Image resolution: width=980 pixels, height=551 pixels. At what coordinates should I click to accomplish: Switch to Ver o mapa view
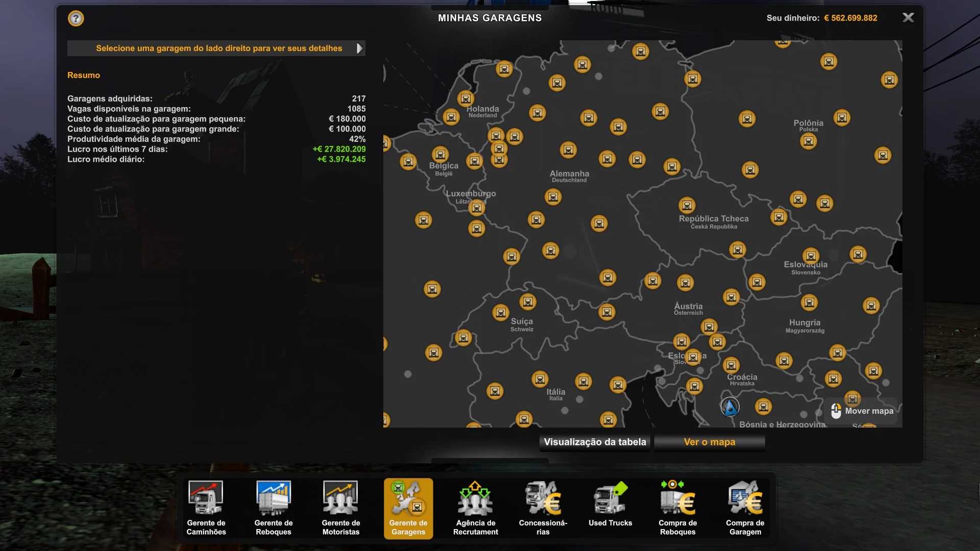coord(709,442)
